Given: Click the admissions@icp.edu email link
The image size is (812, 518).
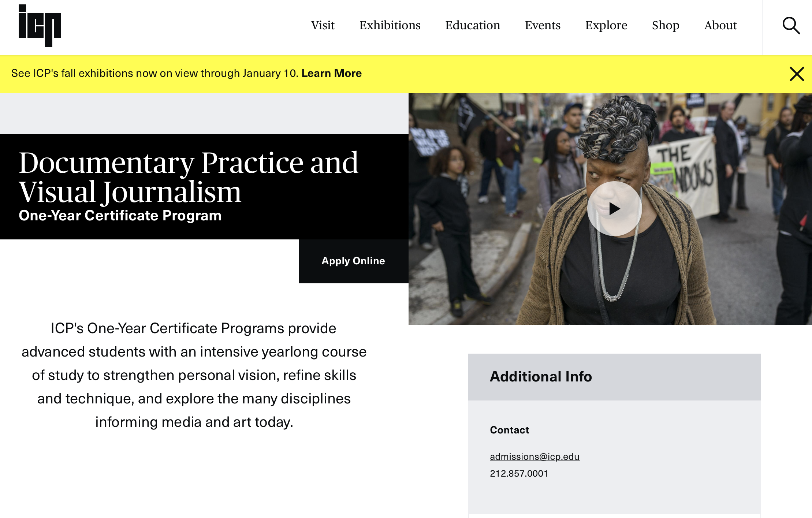Looking at the screenshot, I should [x=534, y=456].
